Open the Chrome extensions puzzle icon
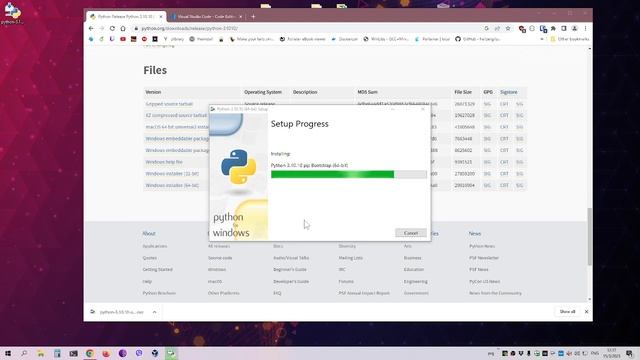 pyautogui.click(x=553, y=29)
